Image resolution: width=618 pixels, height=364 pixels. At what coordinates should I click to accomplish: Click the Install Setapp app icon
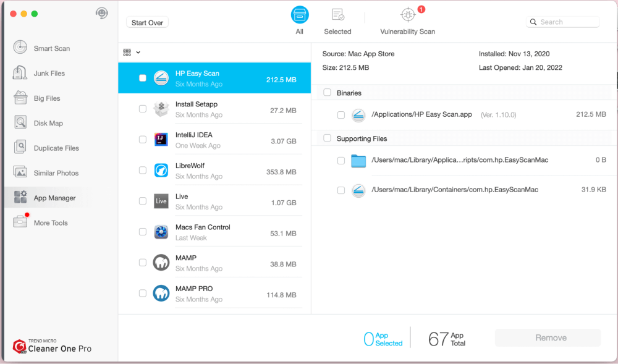coord(161,109)
